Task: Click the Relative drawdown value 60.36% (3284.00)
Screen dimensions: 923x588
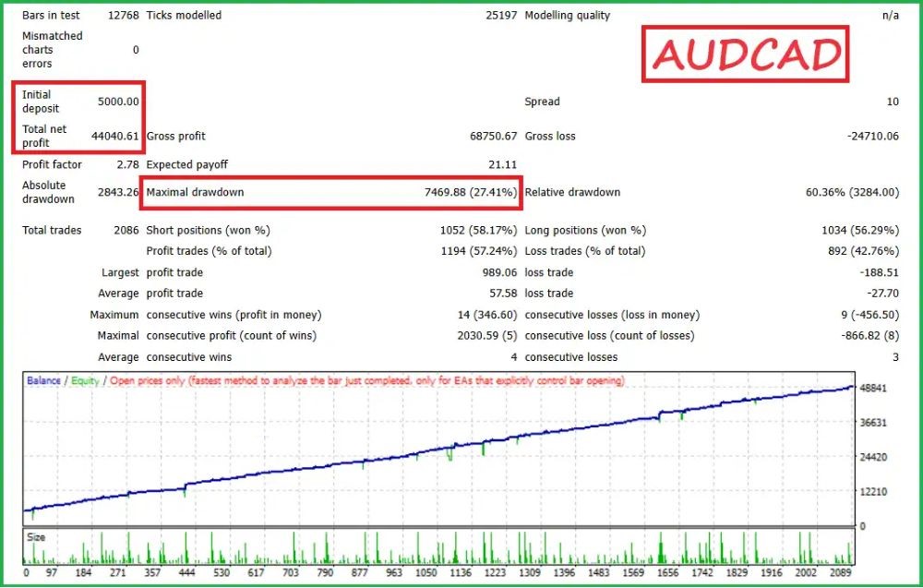Action: pyautogui.click(x=851, y=193)
